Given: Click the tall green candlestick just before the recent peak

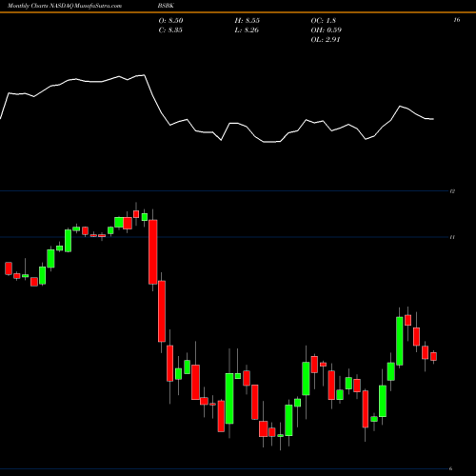Looking at the screenshot, I should tap(400, 341).
